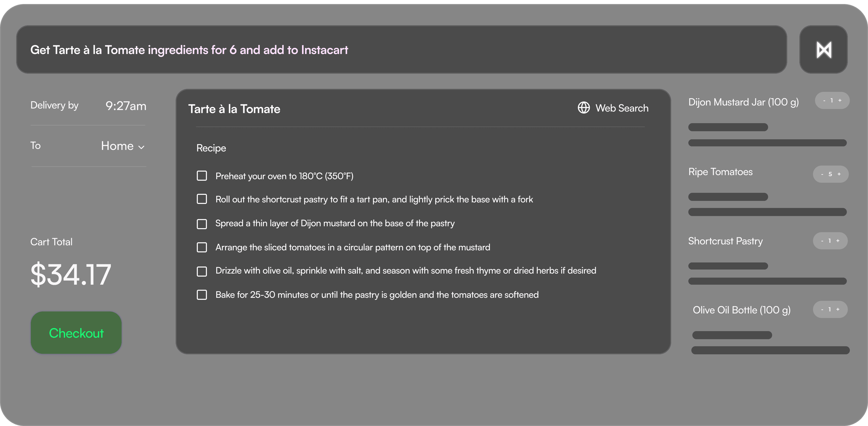Click the Cart Total label
Image resolution: width=868 pixels, height=426 pixels.
(51, 242)
